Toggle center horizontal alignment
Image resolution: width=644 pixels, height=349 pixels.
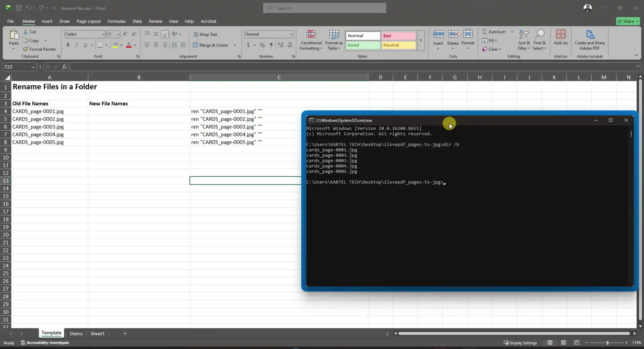[x=156, y=45]
